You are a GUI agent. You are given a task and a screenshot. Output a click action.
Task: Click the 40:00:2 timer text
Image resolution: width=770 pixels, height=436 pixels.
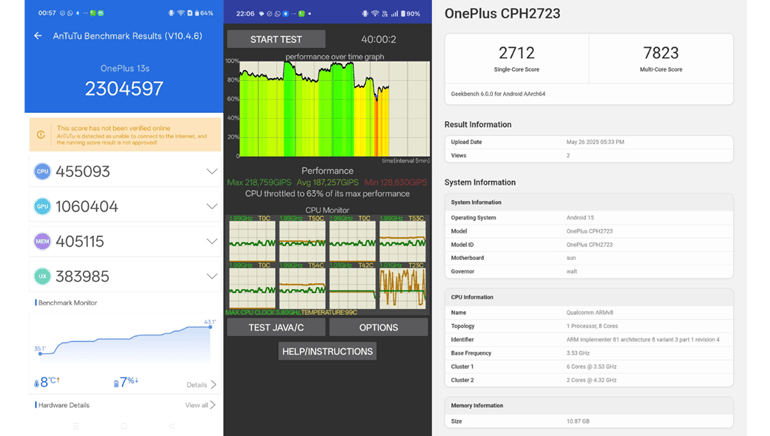click(379, 39)
